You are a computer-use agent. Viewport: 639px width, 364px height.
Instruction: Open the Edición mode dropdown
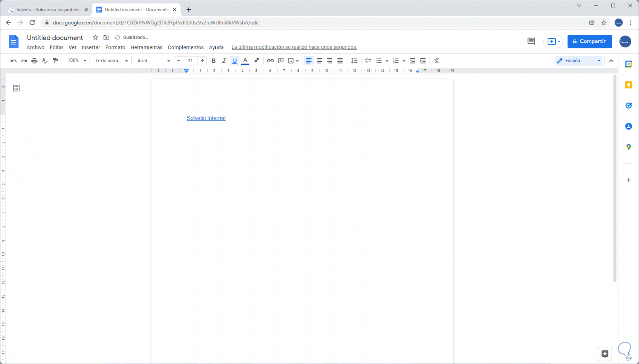click(x=579, y=61)
